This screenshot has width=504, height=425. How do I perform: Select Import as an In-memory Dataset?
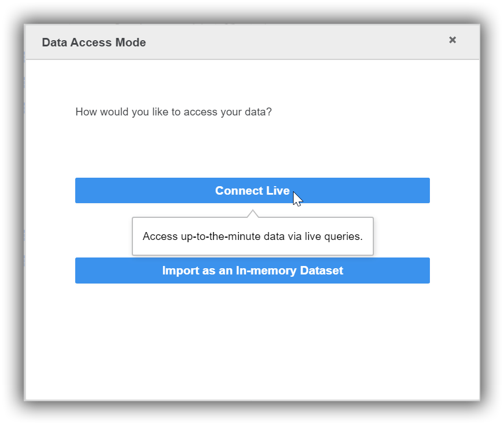(252, 271)
